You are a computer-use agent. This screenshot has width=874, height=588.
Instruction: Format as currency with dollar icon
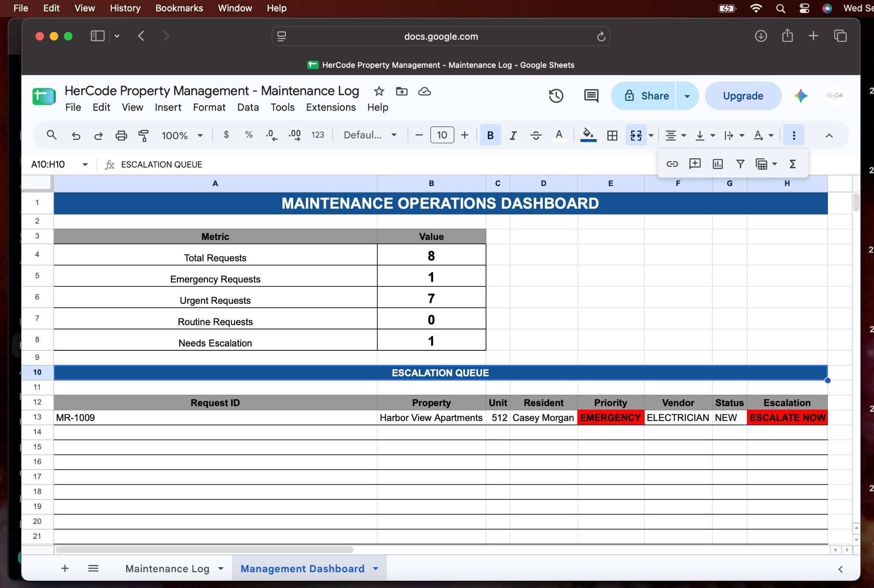point(226,135)
